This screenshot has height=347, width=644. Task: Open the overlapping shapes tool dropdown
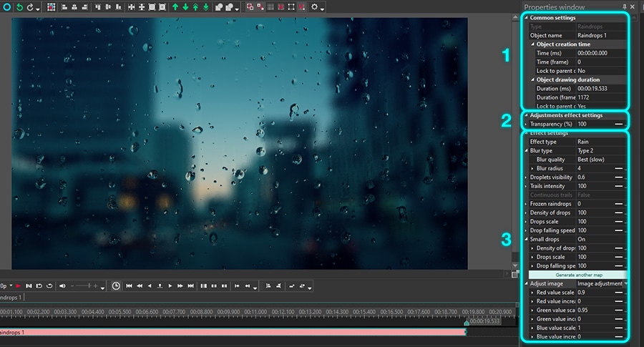237,9
